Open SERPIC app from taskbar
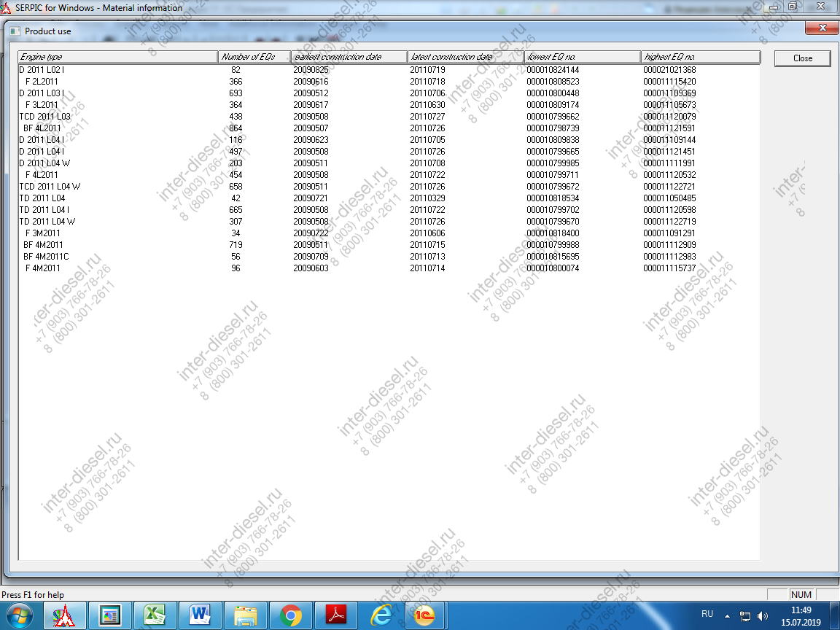 tap(64, 615)
